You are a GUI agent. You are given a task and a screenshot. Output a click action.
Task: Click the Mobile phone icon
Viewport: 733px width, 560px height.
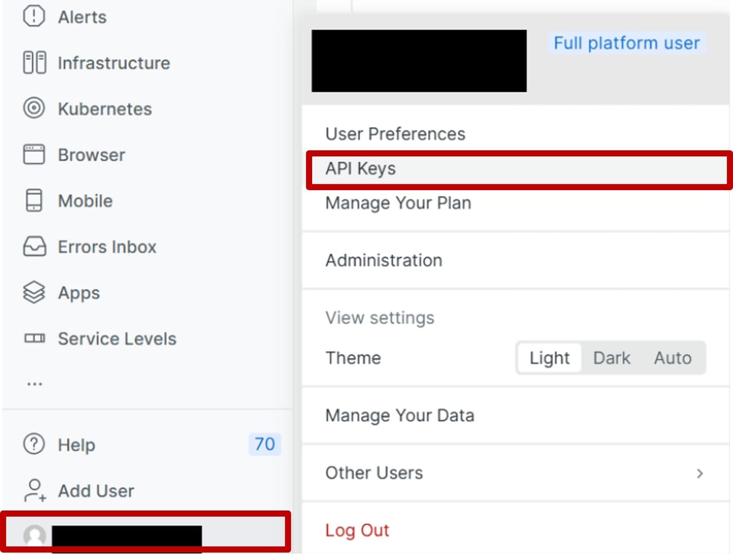click(x=34, y=200)
